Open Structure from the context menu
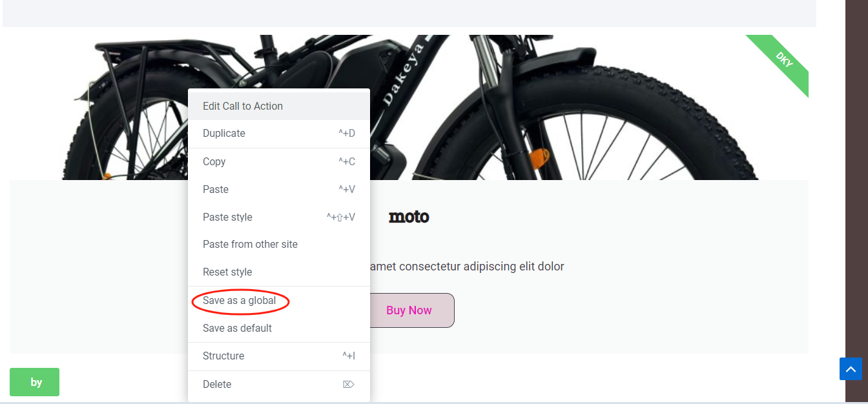This screenshot has width=868, height=404. pos(223,356)
